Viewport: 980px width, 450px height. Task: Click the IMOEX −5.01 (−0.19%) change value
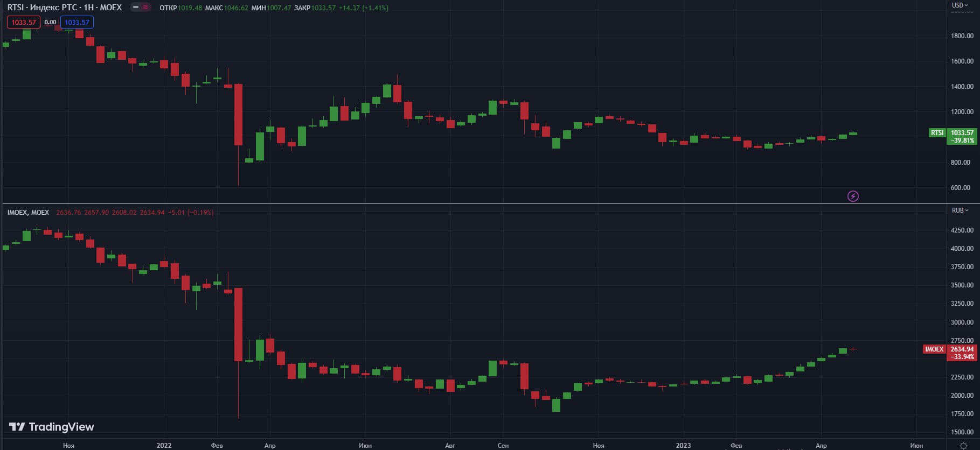[191, 213]
